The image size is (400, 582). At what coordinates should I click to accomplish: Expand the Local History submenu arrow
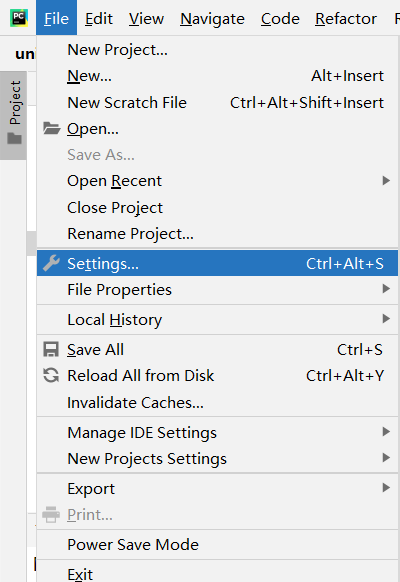click(x=386, y=319)
